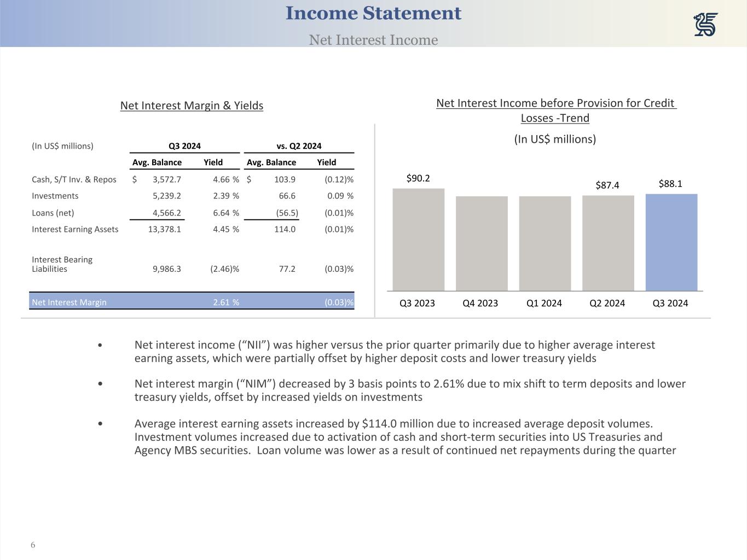
Task: Select the 4.66 % yield value
Action: click(x=226, y=179)
